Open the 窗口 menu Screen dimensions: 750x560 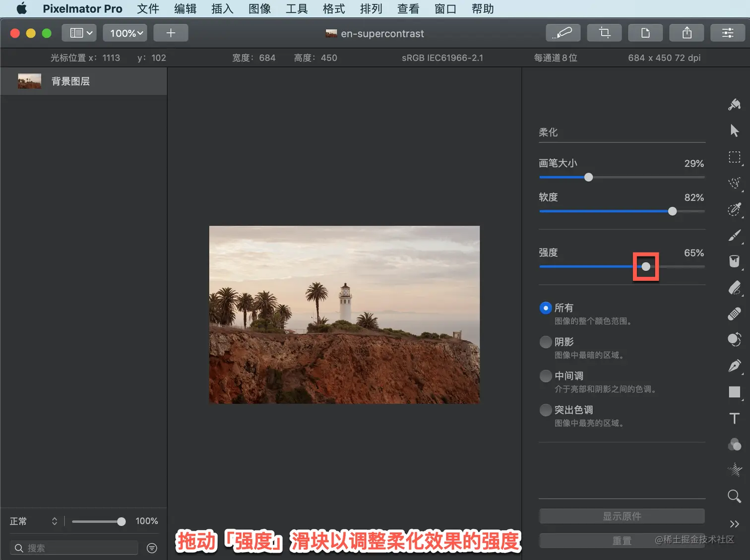[x=445, y=9]
